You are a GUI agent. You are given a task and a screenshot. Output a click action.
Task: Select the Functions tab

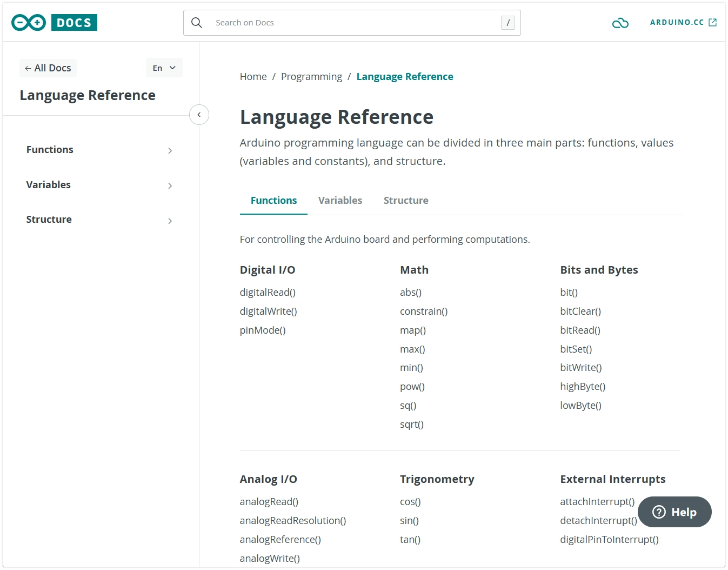tap(273, 201)
